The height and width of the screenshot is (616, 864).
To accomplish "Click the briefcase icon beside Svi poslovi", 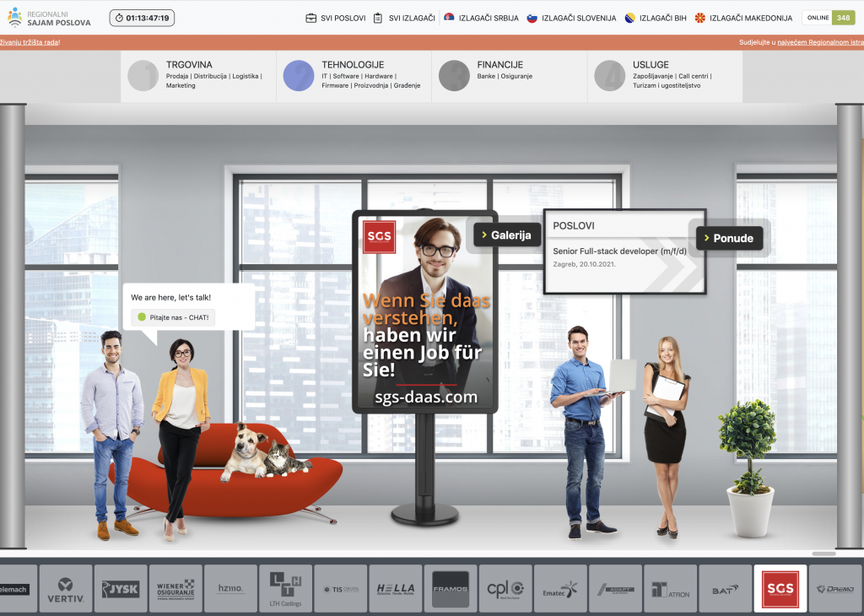I will coord(310,19).
